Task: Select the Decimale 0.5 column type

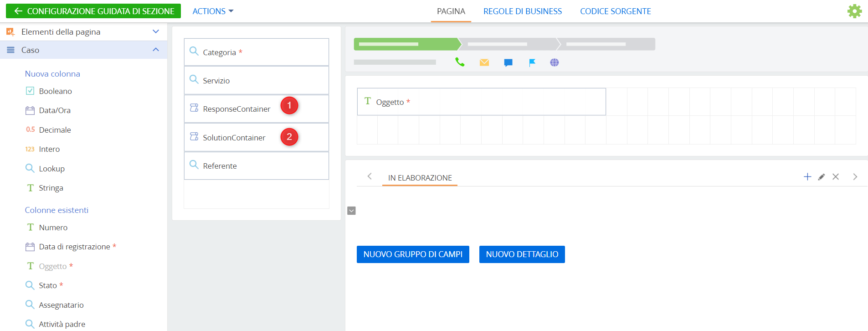Action: point(48,130)
